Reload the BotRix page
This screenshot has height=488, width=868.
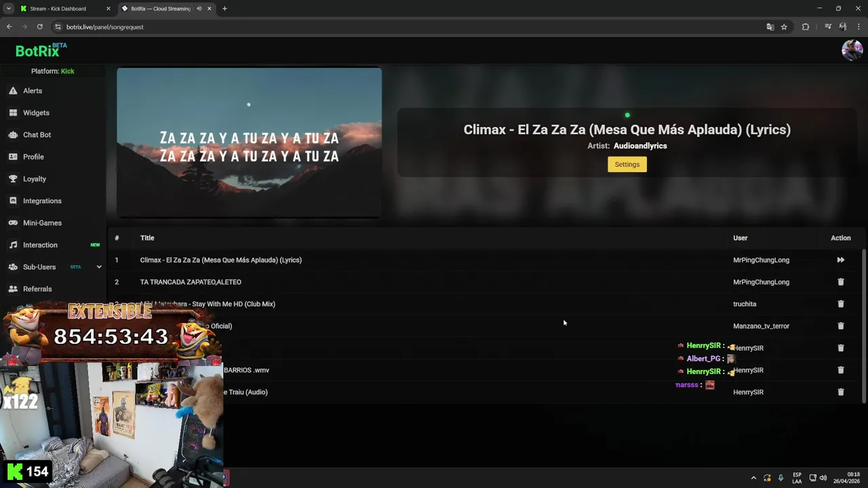coord(40,27)
